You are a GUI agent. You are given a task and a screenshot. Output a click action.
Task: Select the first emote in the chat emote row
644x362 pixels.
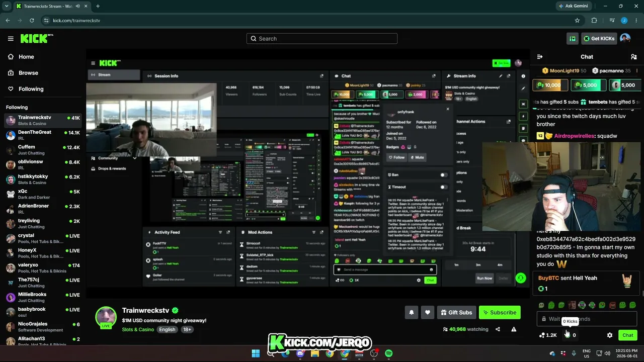coord(541,305)
